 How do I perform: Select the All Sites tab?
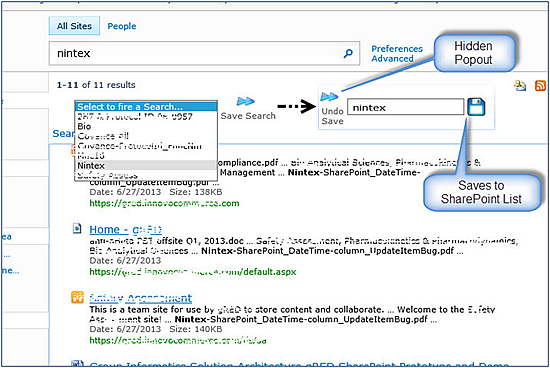coord(74,26)
